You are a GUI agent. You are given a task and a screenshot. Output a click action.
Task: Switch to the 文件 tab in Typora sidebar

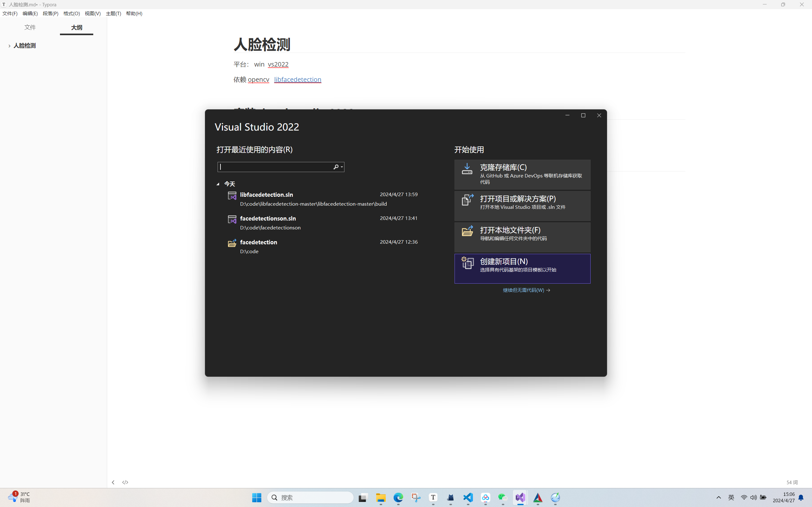[x=30, y=27]
